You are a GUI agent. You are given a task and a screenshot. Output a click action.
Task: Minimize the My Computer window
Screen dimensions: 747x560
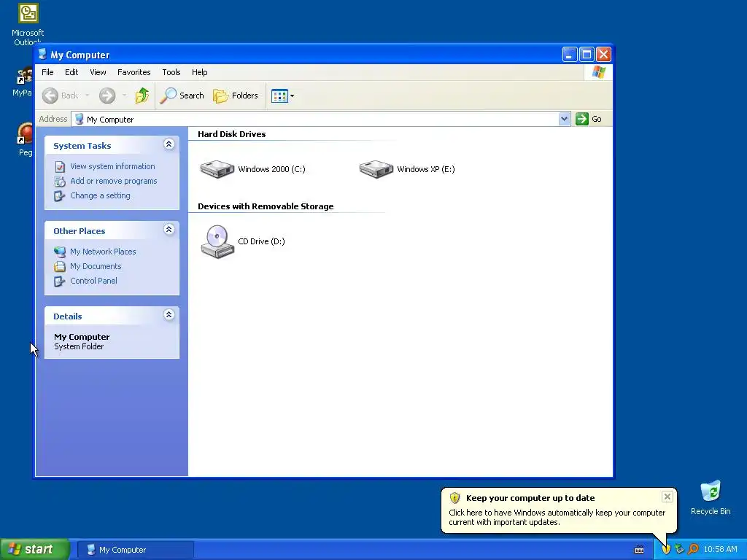[x=570, y=55]
